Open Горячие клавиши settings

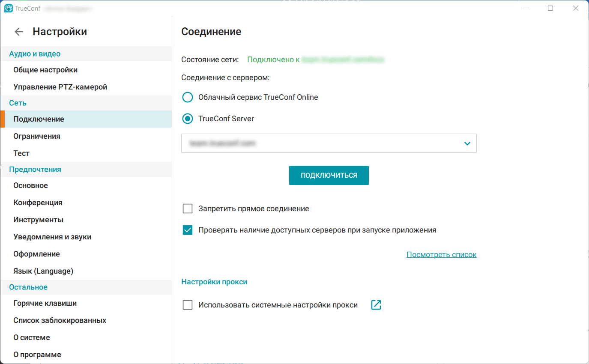coord(86,303)
